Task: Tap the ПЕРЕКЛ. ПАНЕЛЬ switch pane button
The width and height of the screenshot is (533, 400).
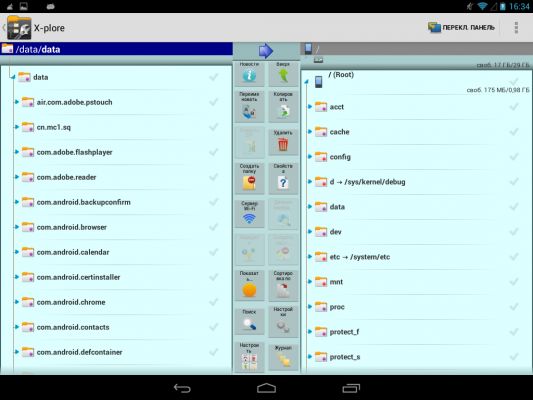Action: [x=461, y=28]
